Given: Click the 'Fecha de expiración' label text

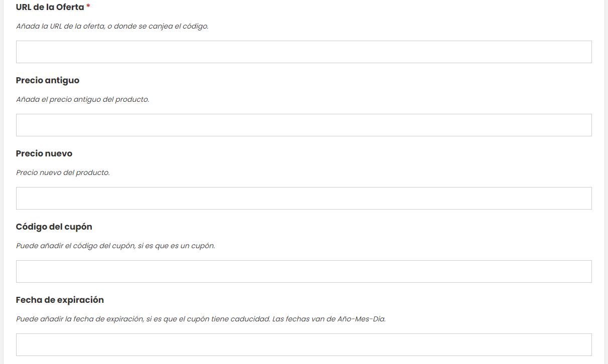Looking at the screenshot, I should pos(60,300).
